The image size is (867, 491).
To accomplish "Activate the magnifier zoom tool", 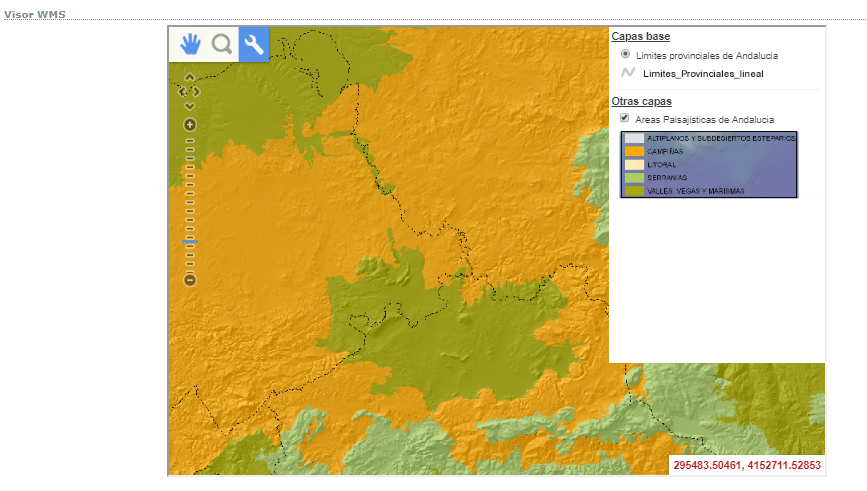I will pyautogui.click(x=222, y=44).
